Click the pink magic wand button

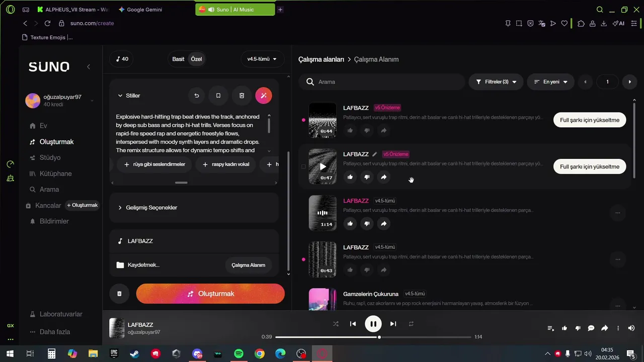(x=264, y=96)
